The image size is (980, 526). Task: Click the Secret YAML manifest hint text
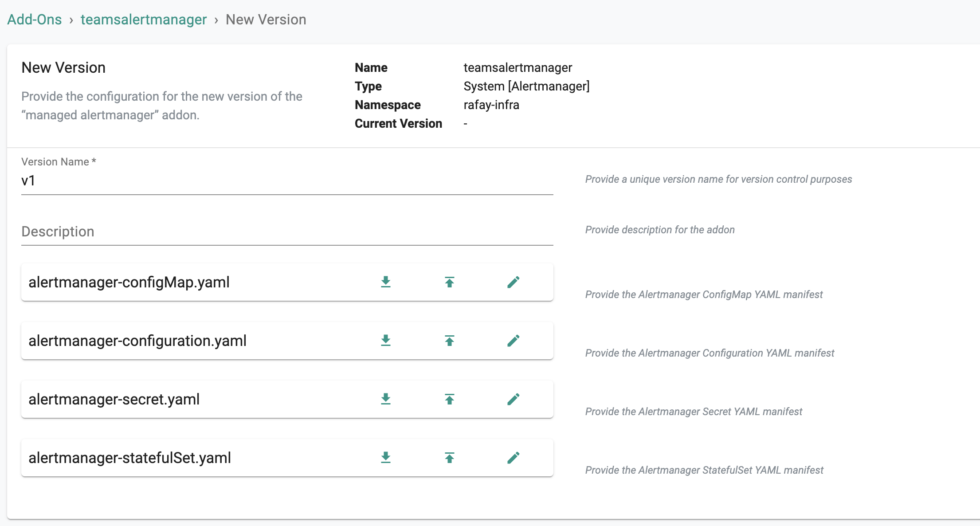694,412
